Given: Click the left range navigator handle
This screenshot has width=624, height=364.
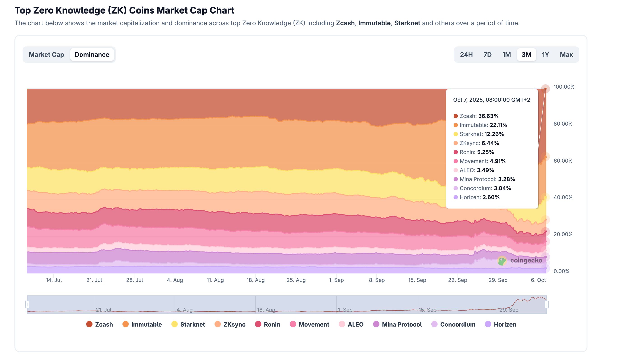Looking at the screenshot, I should tap(27, 304).
